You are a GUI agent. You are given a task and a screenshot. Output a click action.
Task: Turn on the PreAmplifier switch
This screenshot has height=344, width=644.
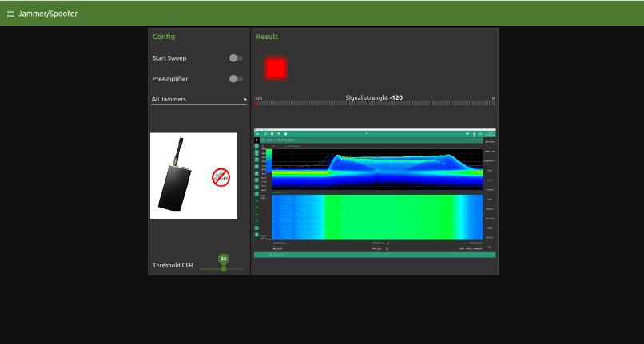[x=236, y=79]
